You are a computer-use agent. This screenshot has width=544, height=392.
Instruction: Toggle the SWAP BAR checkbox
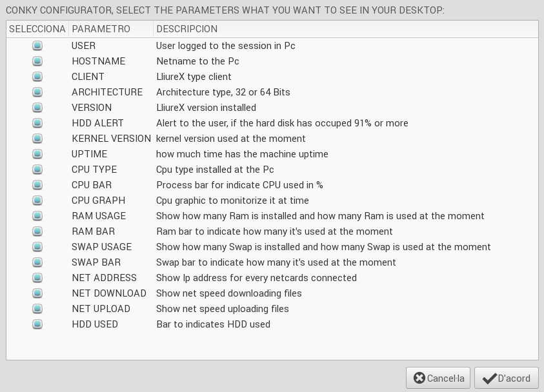point(37,262)
